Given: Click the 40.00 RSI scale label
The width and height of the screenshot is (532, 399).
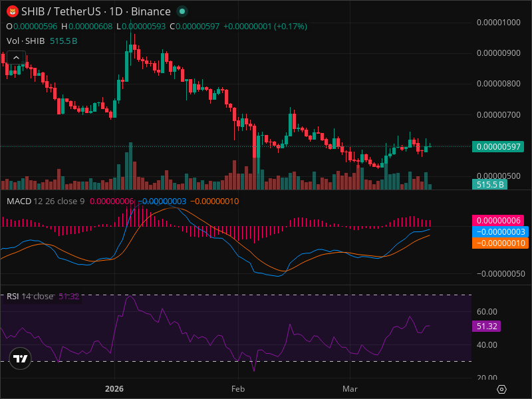Looking at the screenshot, I should click(x=487, y=344).
